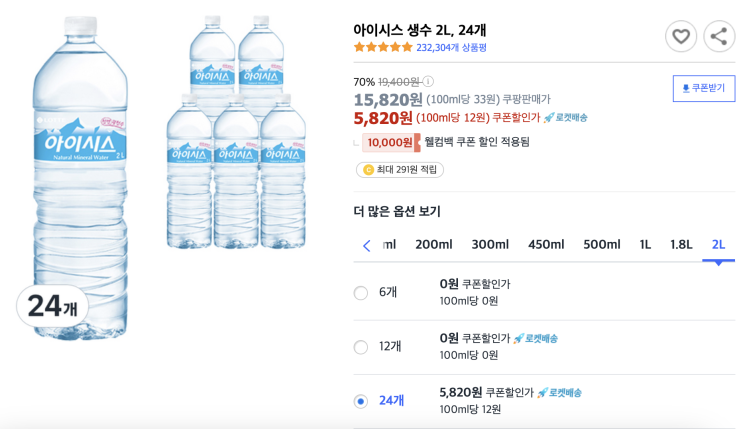Open the 232,304개 상품평 reviews link
Image resolution: width=743 pixels, height=429 pixels.
[452, 47]
